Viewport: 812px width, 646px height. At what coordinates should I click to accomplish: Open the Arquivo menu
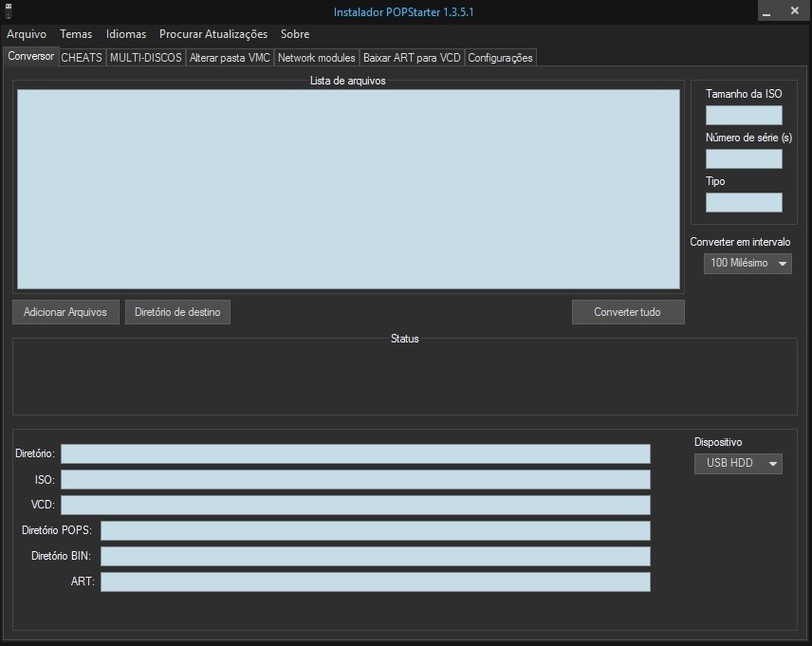click(27, 34)
